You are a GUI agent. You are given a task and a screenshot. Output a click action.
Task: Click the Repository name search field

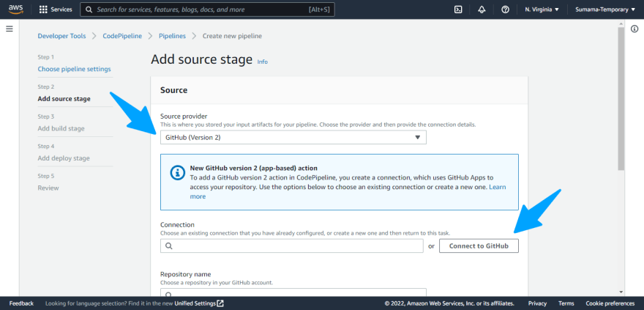293,292
